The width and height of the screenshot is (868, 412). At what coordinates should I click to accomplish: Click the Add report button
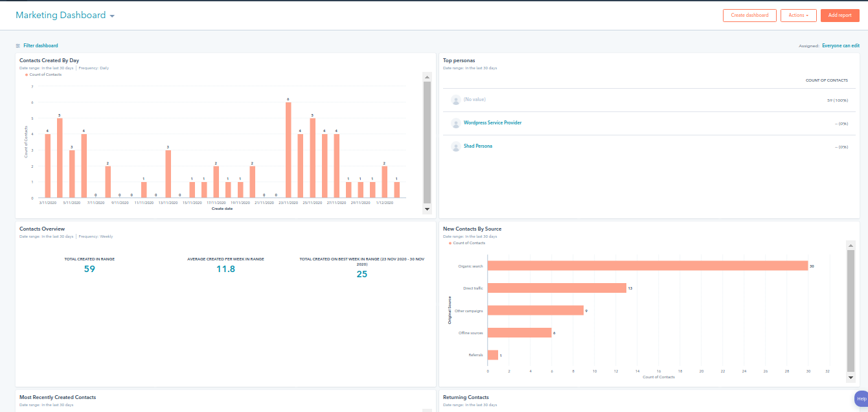tap(840, 15)
